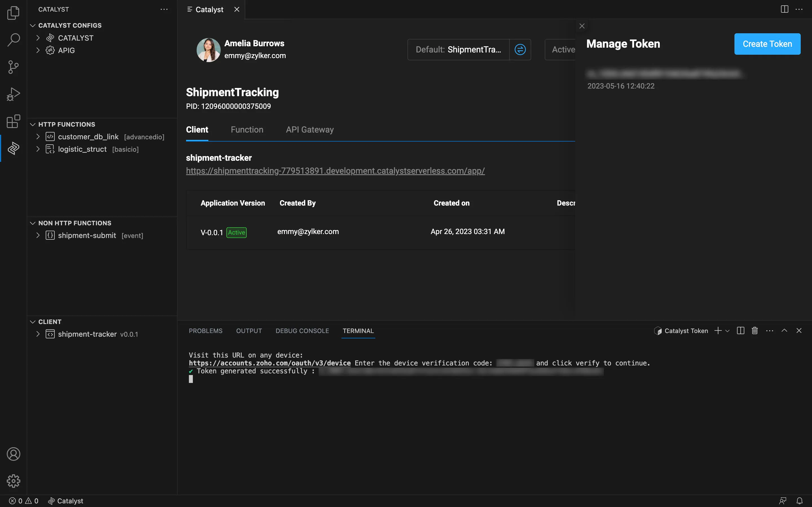
Task: Open terminal panel more actions
Action: pos(770,331)
